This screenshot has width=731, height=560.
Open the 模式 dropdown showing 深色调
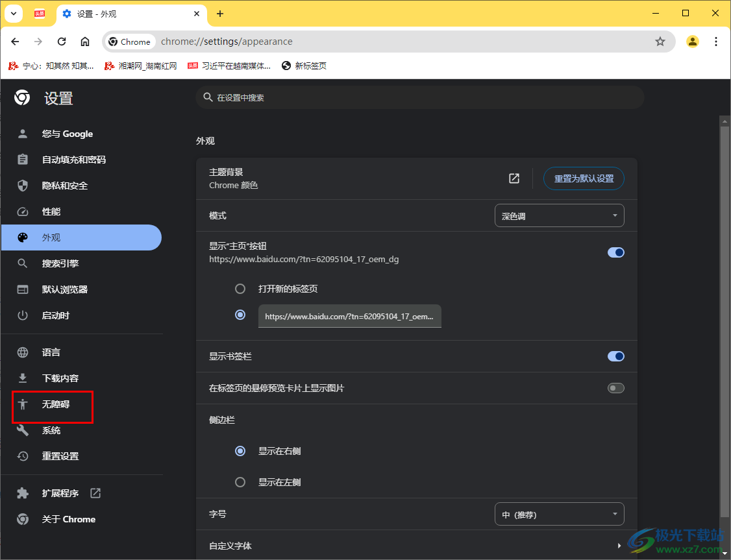[559, 215]
